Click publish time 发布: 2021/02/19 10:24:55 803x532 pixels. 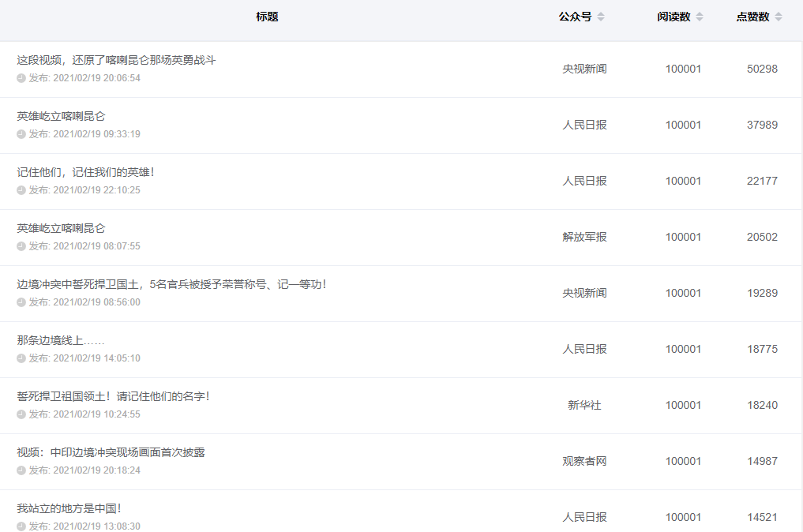coord(84,414)
